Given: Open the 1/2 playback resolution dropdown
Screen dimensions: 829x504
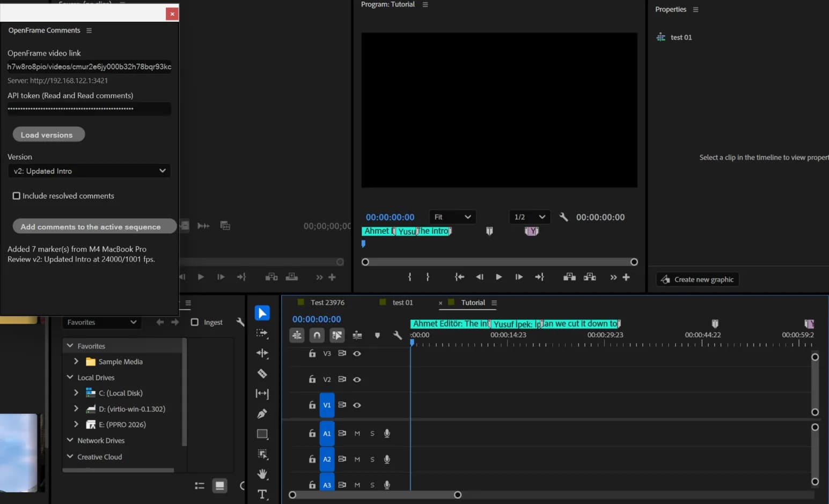Looking at the screenshot, I should [x=529, y=217].
